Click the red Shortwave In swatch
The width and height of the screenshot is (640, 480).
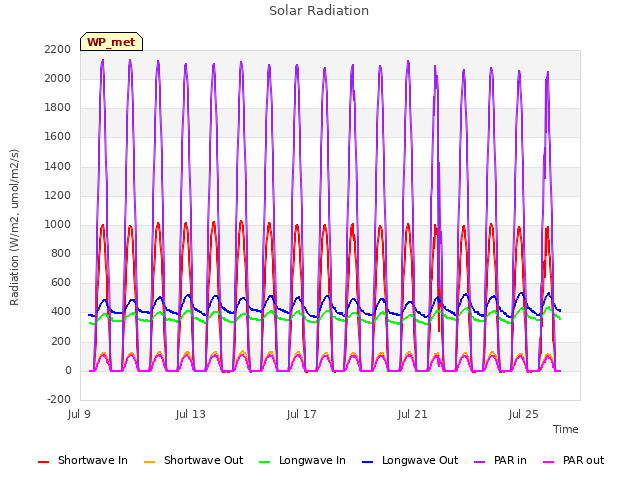pyautogui.click(x=43, y=462)
